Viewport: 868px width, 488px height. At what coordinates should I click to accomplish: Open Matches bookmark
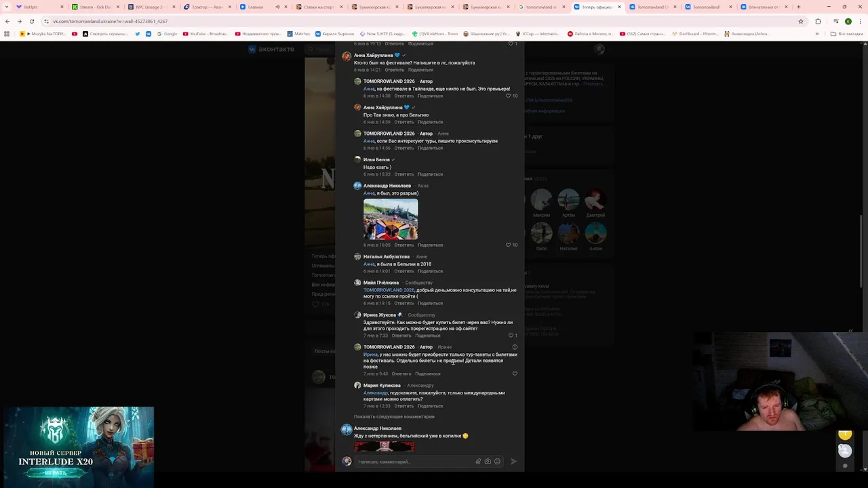click(298, 33)
